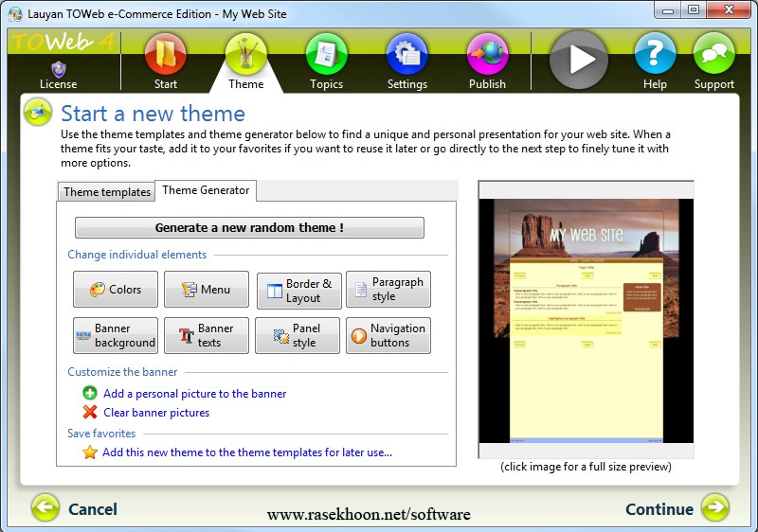758x532 pixels.
Task: Minimize the TOWeb window
Action: pos(669,9)
